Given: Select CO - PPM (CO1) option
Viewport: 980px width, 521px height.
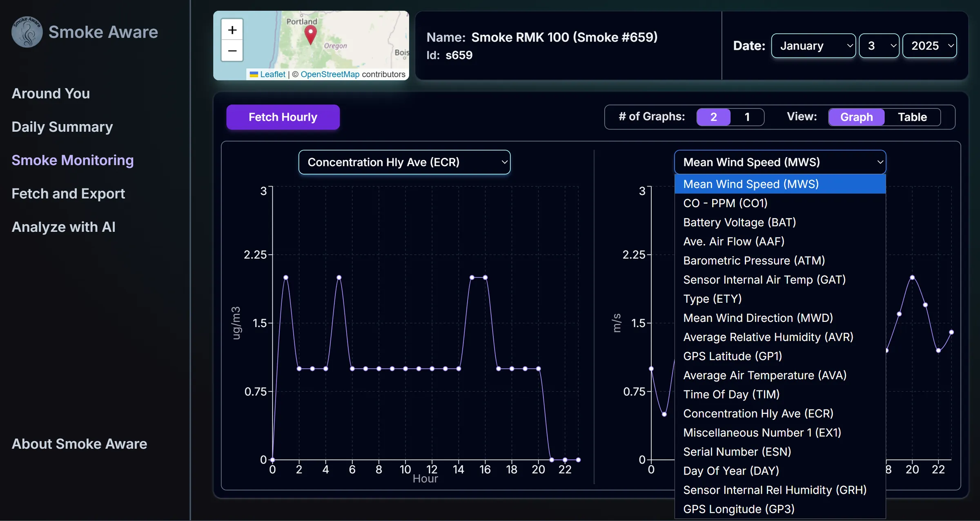Looking at the screenshot, I should tap(780, 203).
